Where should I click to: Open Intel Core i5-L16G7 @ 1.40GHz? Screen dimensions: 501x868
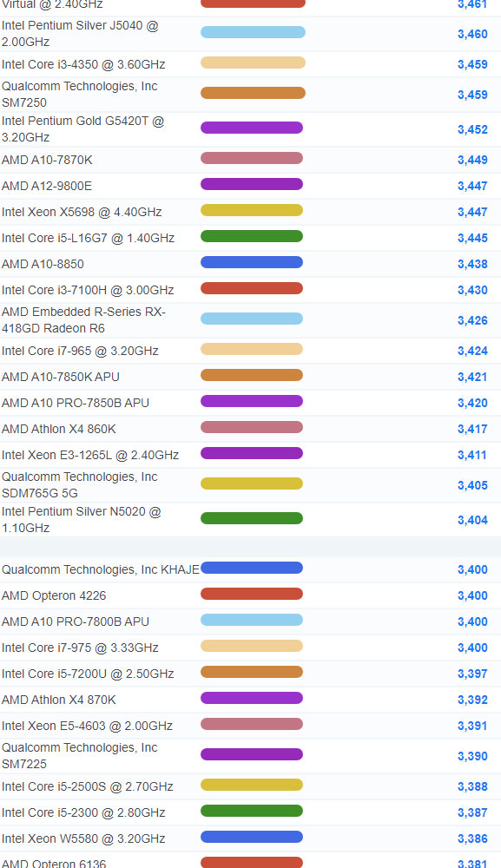[x=88, y=238]
